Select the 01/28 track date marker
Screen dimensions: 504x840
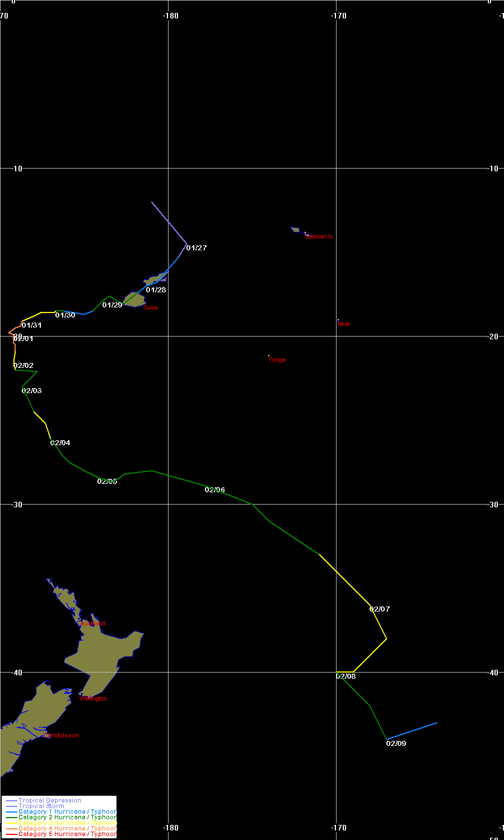coord(156,290)
